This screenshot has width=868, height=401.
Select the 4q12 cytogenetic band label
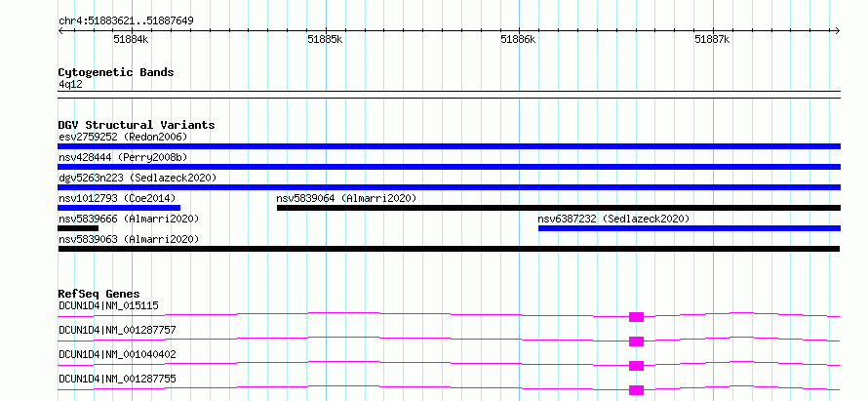click(70, 84)
